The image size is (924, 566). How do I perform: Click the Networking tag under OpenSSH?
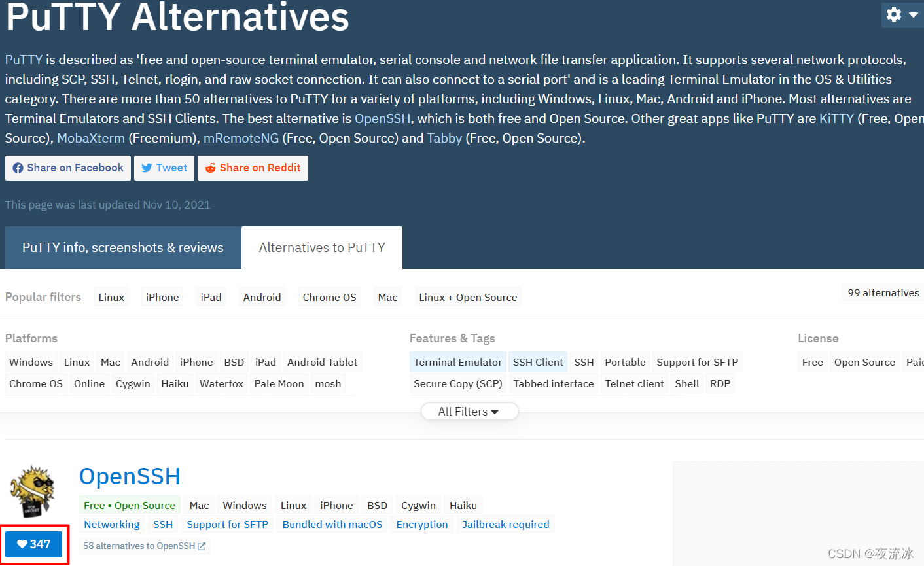click(x=111, y=525)
